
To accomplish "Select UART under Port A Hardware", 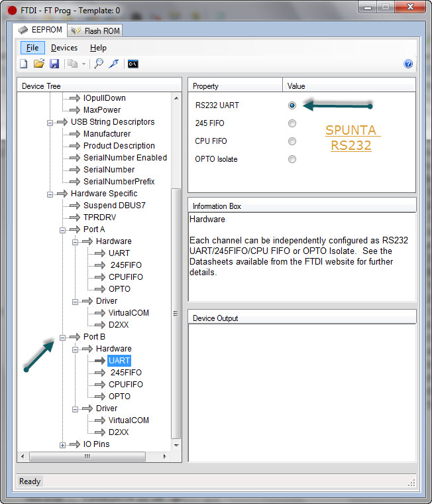I will (119, 253).
